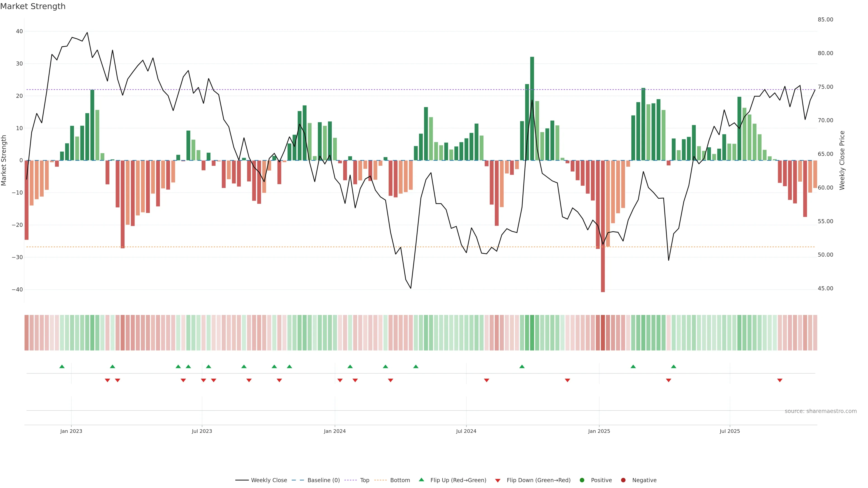
Task: Click the last red flip-down marker before the chart's right edge
Action: click(780, 380)
